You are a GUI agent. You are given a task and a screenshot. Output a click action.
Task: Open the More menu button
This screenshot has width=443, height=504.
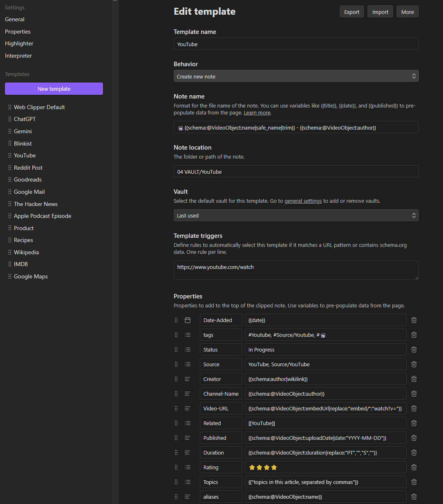click(x=407, y=12)
